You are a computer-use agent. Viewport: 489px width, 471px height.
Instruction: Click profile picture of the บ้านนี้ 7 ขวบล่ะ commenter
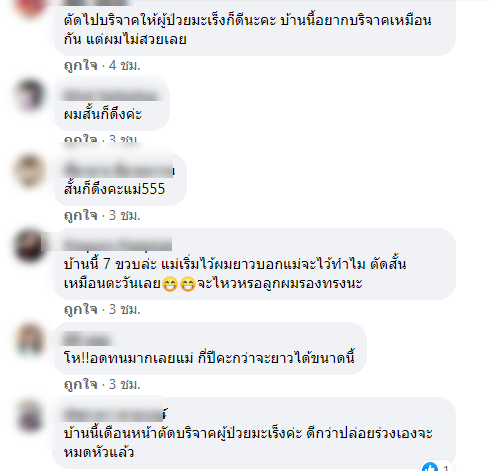(x=30, y=246)
